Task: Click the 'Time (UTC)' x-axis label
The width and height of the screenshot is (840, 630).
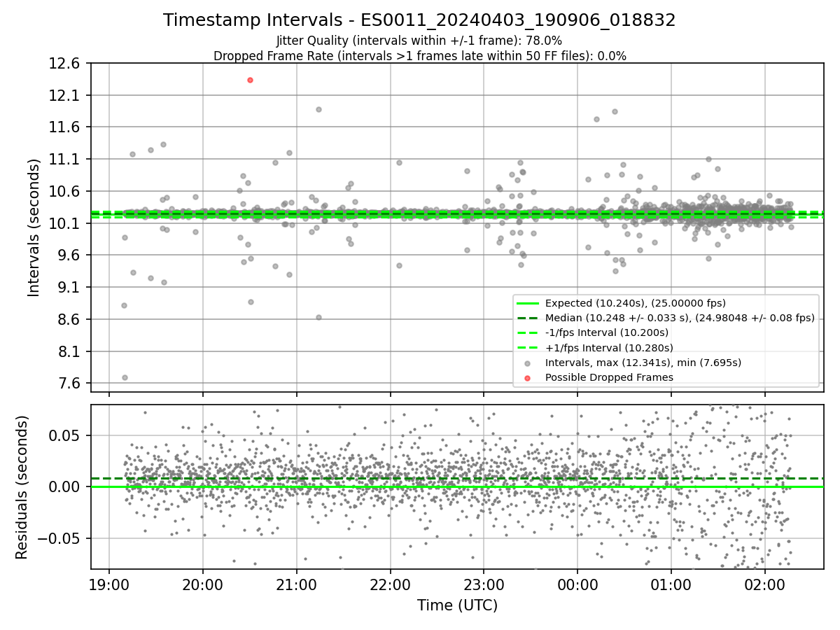Action: (x=457, y=605)
